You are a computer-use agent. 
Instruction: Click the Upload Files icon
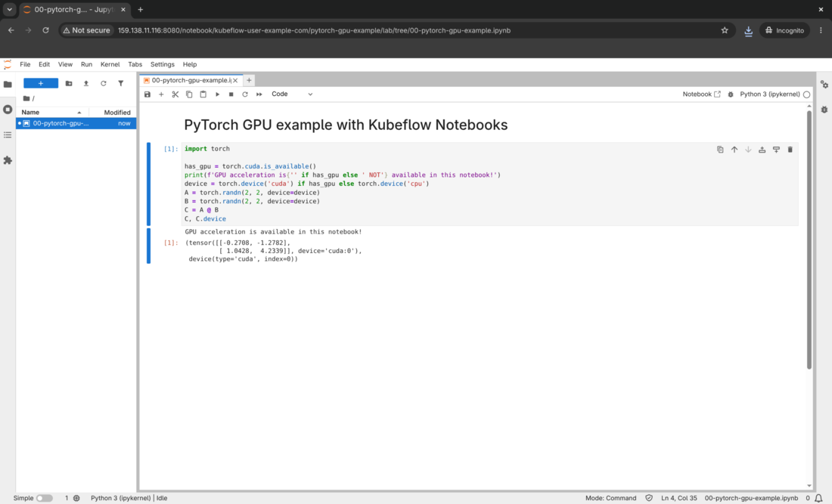pos(86,83)
